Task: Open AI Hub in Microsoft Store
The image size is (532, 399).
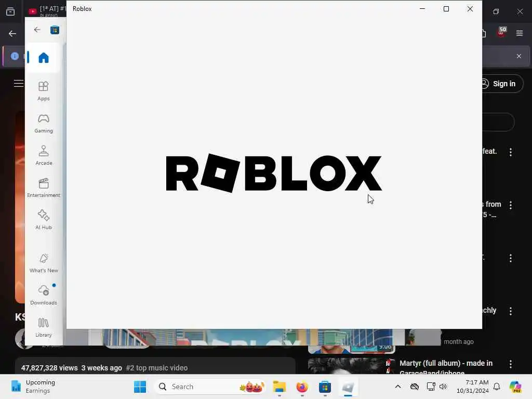Action: tap(44, 220)
